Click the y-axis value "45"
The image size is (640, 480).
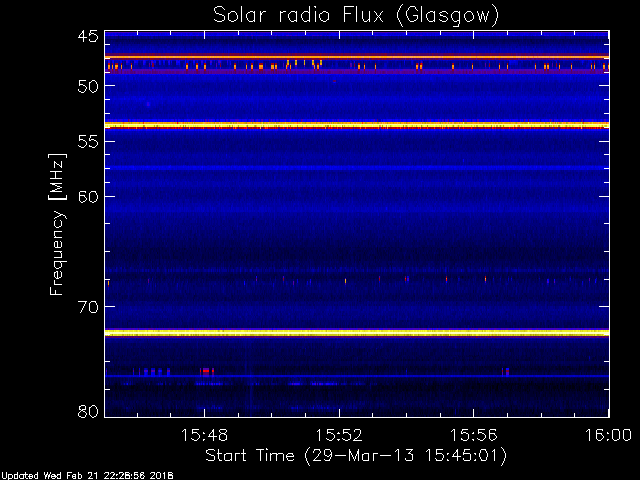88,37
